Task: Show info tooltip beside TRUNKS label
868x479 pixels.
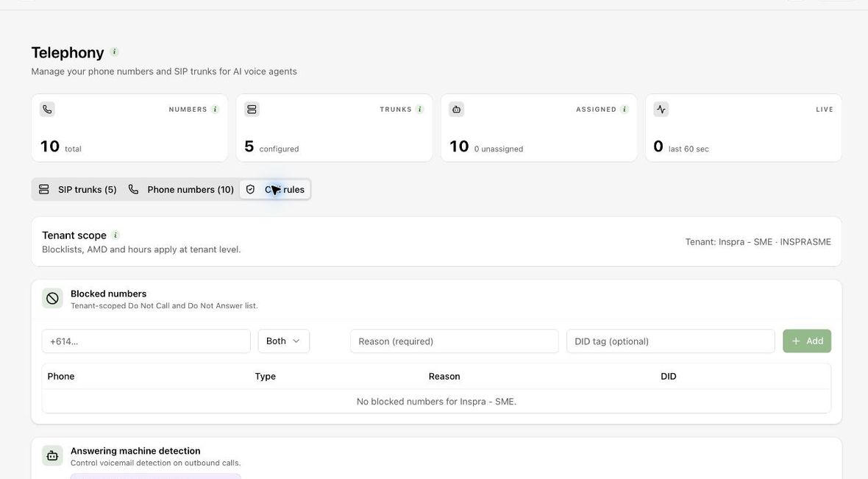Action: point(420,109)
